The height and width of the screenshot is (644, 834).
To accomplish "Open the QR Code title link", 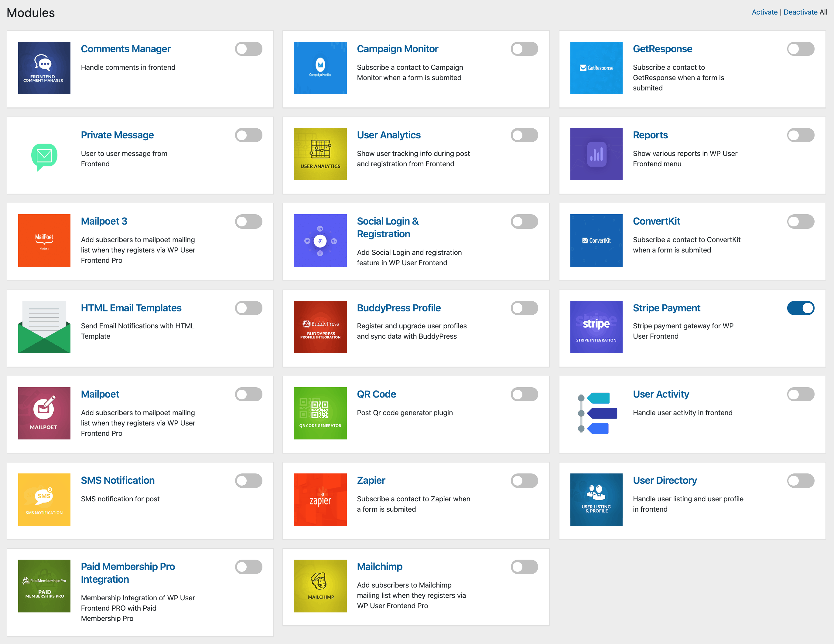I will (377, 394).
